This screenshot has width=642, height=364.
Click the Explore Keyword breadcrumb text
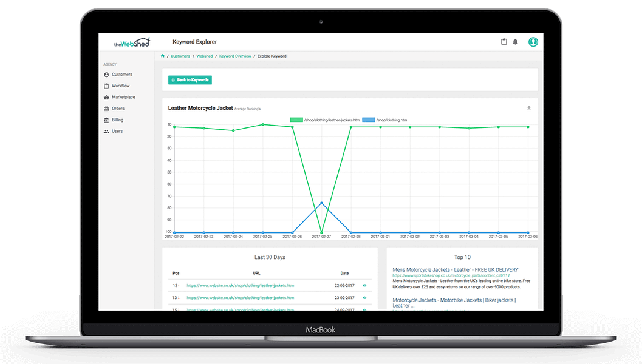(272, 56)
